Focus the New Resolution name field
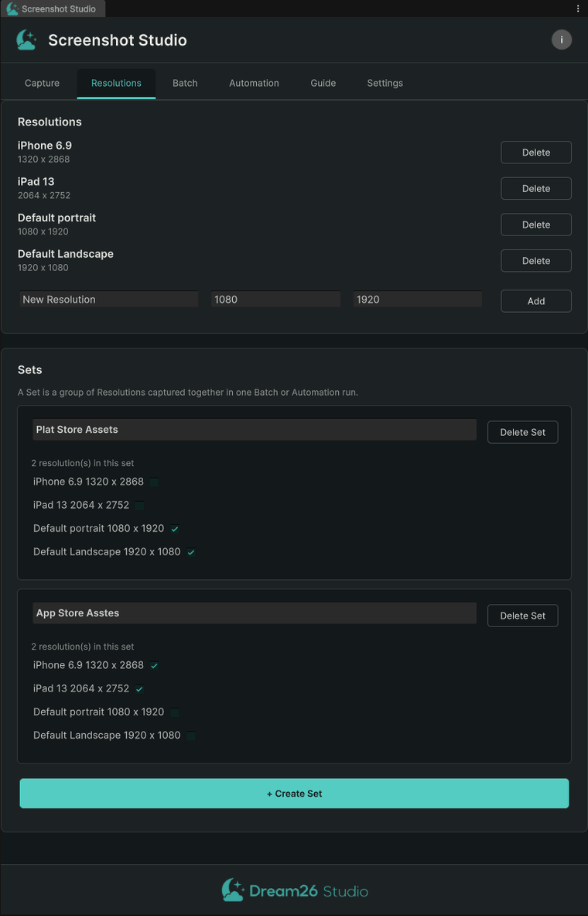This screenshot has width=588, height=916. click(108, 299)
